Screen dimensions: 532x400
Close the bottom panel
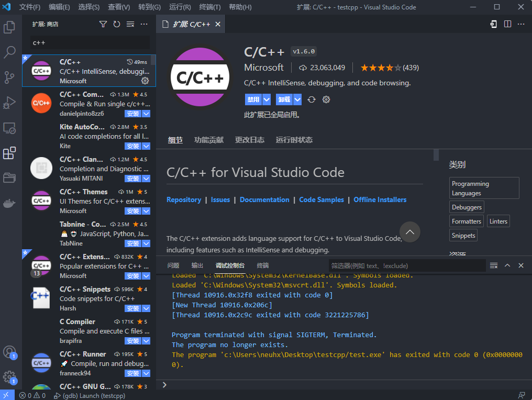[521, 265]
